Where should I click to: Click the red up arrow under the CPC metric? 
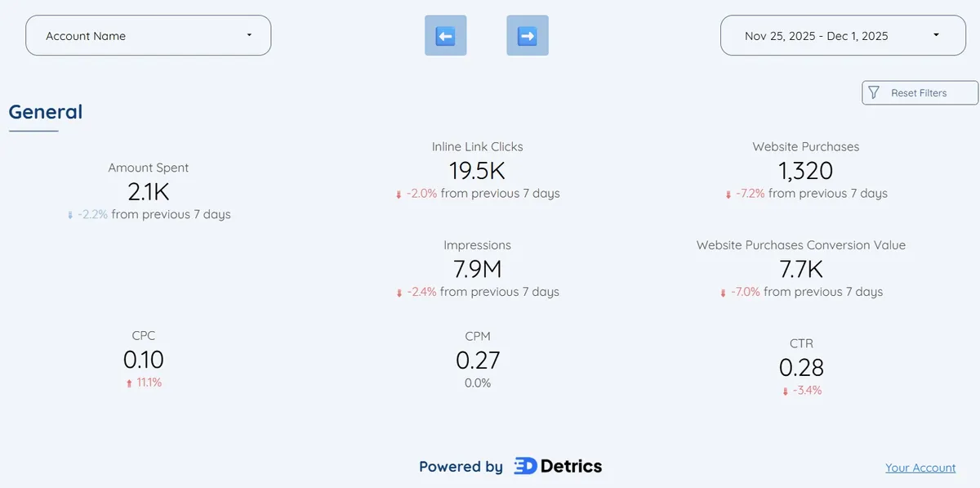(x=128, y=382)
